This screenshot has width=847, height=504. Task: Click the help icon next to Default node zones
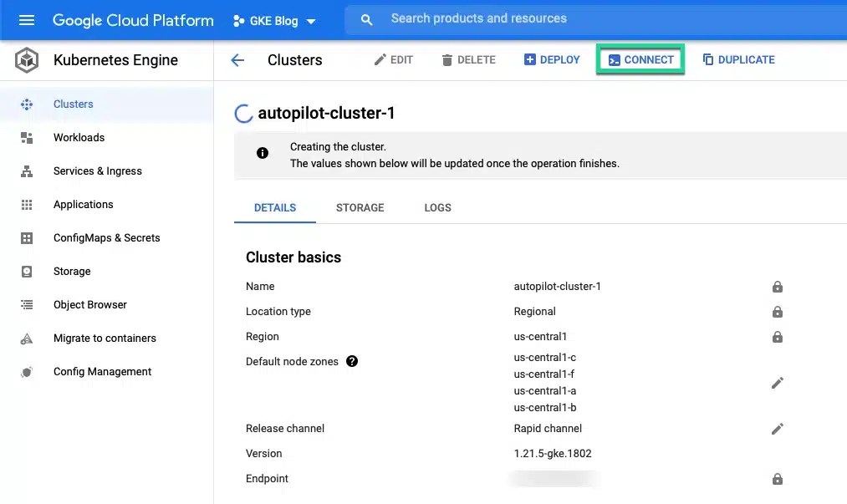coord(352,361)
